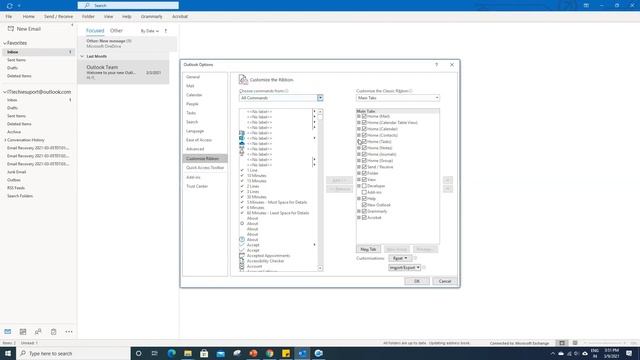
Task: Uncheck Home (Calendar Table View) checkbox
Action: (x=364, y=122)
